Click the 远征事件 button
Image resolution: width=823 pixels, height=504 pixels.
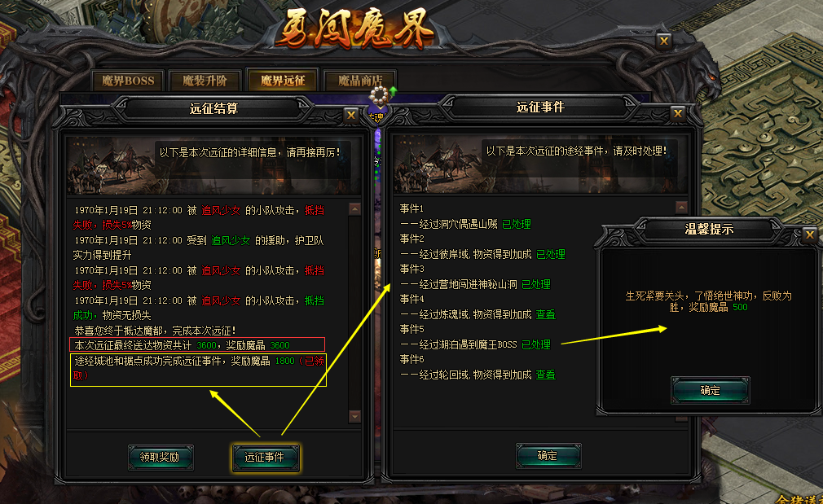pyautogui.click(x=265, y=458)
